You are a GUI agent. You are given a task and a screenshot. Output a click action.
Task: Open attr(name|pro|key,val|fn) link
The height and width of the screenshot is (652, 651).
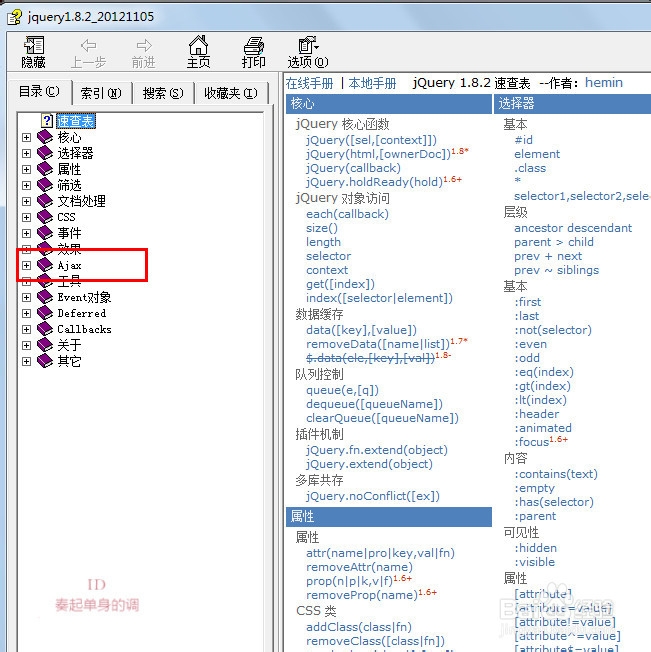tap(380, 553)
